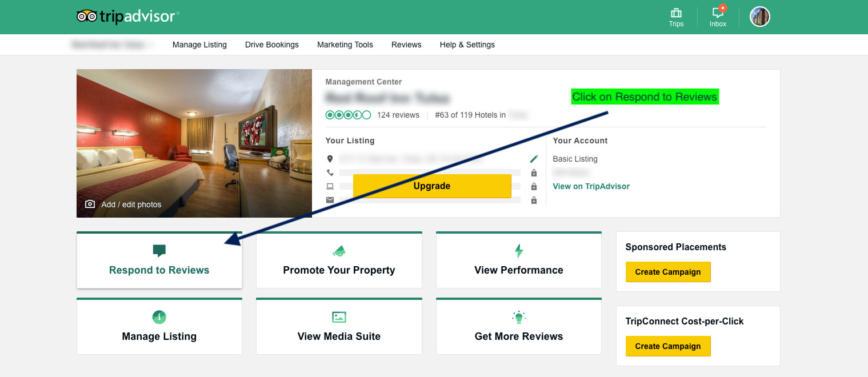Click the profile avatar photo
This screenshot has width=868, height=377.
759,17
